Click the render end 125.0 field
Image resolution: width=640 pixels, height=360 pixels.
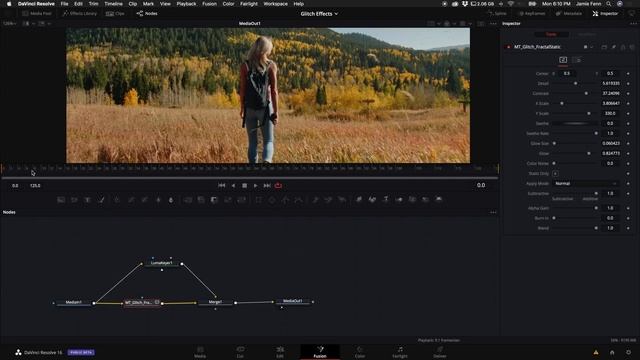[x=35, y=186]
